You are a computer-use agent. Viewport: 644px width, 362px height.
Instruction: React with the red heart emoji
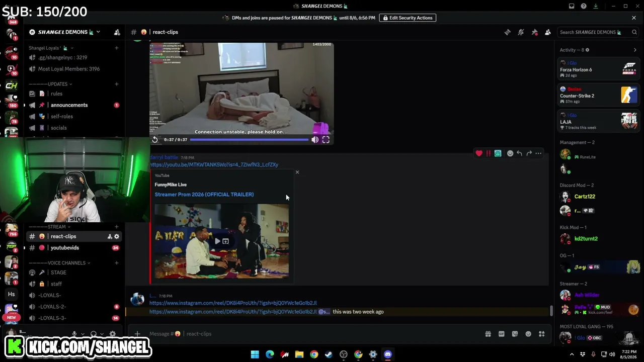coord(479,153)
